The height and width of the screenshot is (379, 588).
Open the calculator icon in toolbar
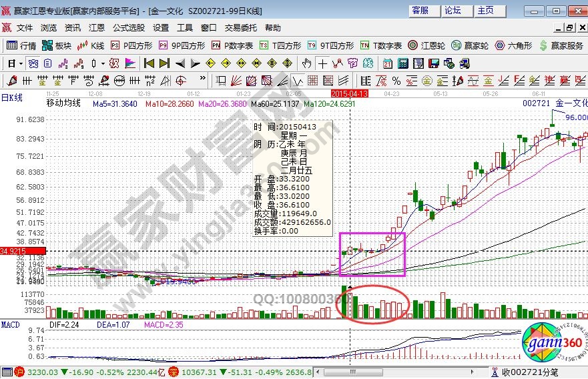click(403, 63)
